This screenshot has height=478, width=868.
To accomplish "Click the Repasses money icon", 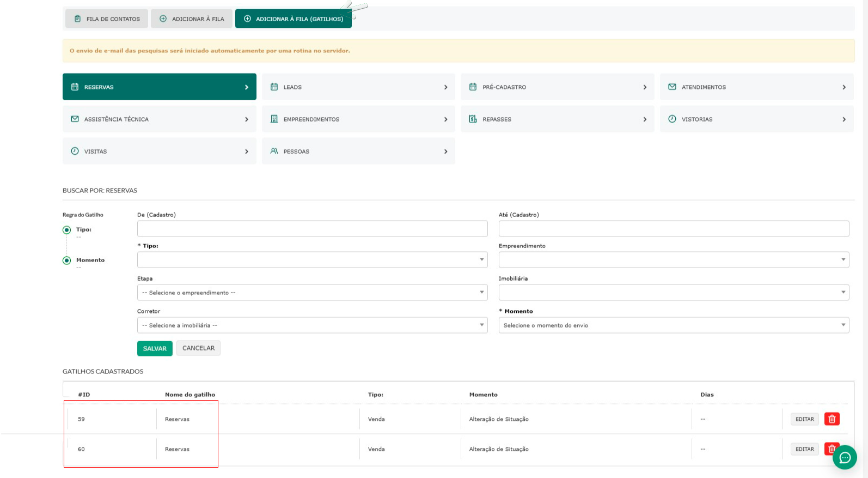I will [473, 119].
